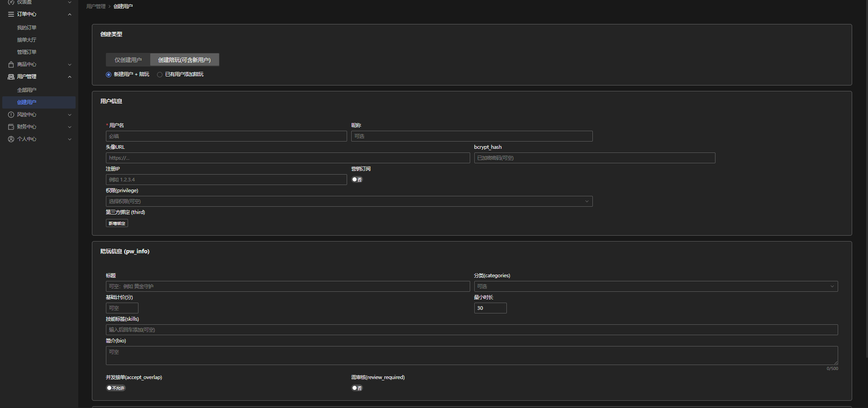Click the 新增绑定 button
The width and height of the screenshot is (868, 408).
pos(117,223)
